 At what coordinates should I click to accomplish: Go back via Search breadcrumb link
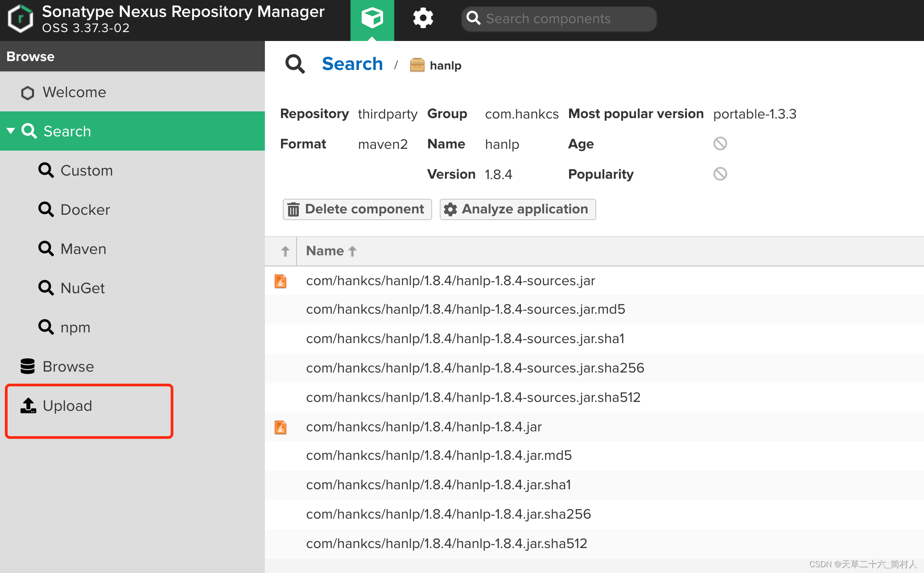point(352,64)
